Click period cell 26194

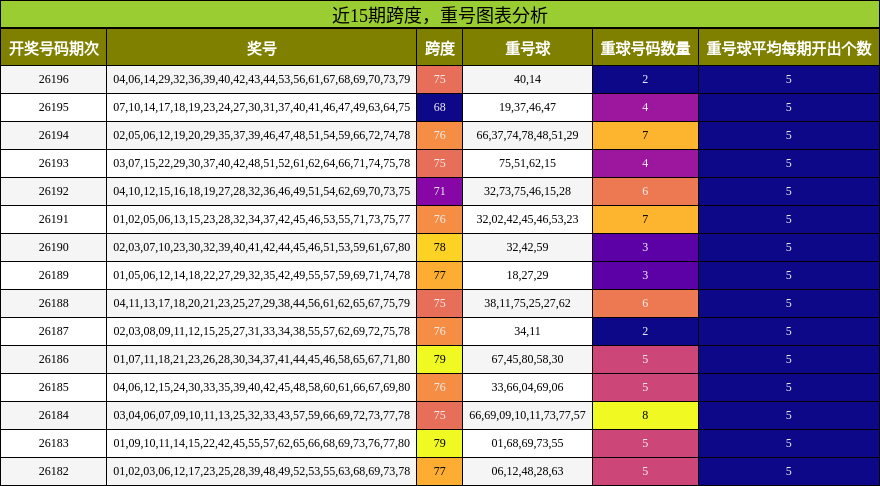click(53, 135)
